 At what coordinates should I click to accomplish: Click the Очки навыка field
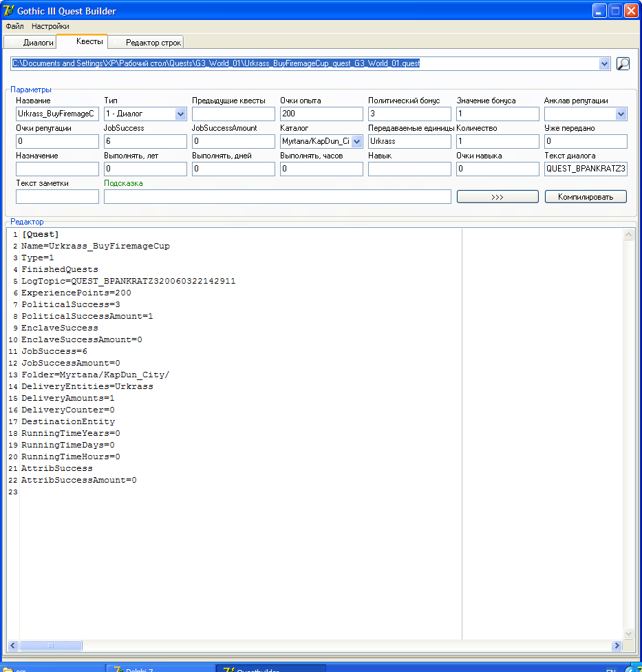tap(497, 169)
